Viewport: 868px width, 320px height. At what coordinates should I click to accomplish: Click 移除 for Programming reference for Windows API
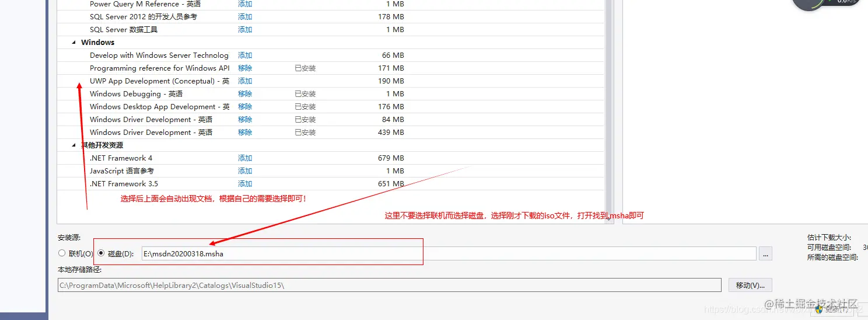[245, 68]
